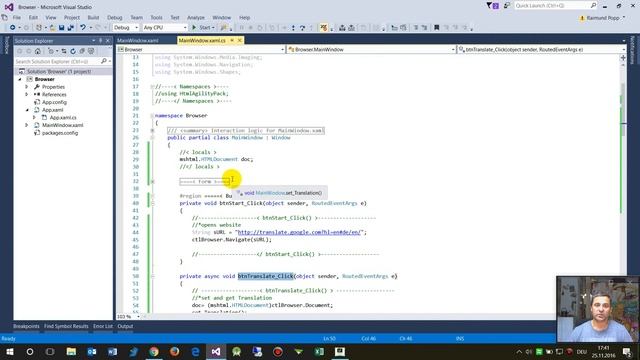Open Word from the taskbar
This screenshot has width=640, height=360.
[x=112, y=351]
